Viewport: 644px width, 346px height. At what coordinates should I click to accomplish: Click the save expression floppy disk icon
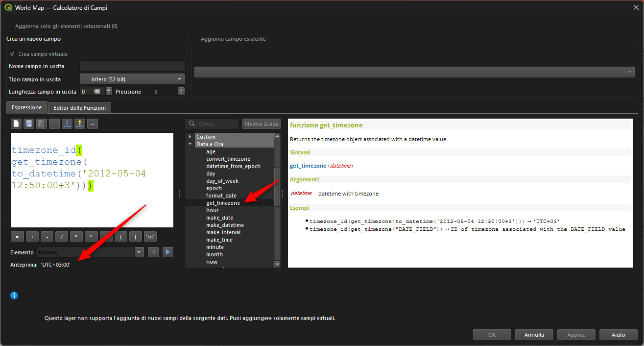tap(29, 124)
